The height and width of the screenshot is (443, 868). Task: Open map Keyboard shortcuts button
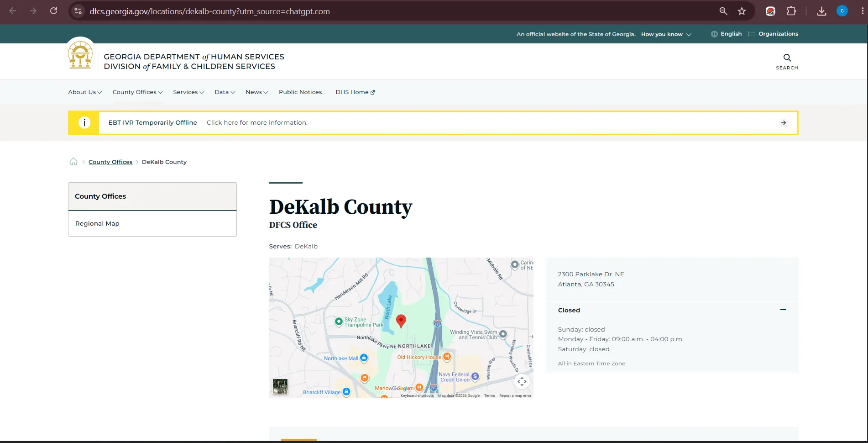417,396
